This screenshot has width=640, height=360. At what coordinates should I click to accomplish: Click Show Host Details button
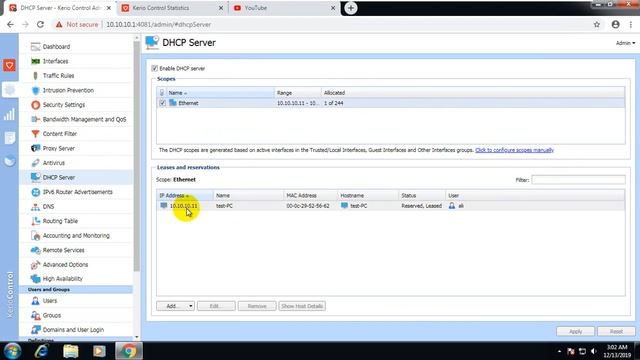pyautogui.click(x=302, y=306)
